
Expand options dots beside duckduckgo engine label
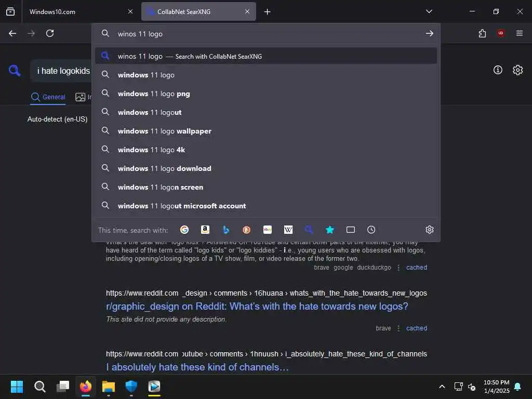[398, 268]
